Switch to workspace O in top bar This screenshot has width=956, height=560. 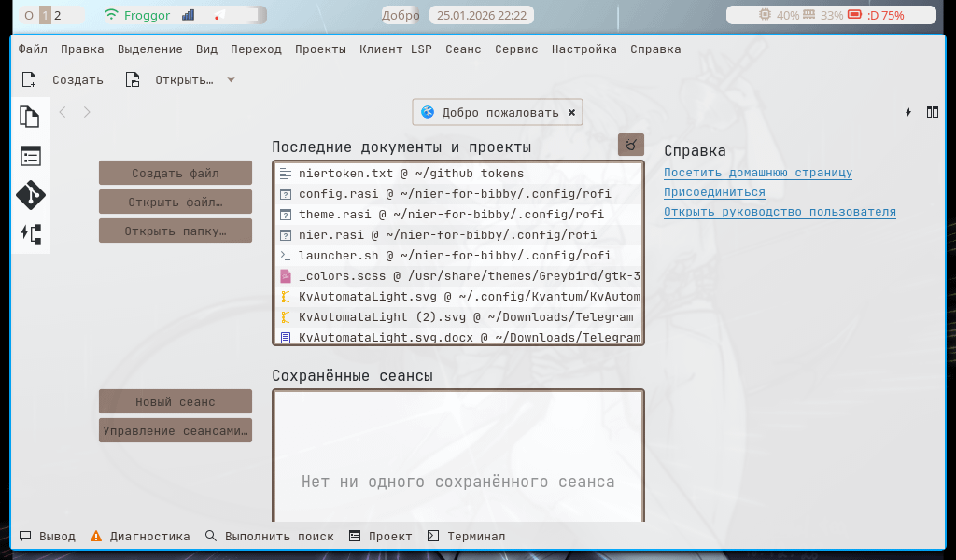tap(29, 15)
